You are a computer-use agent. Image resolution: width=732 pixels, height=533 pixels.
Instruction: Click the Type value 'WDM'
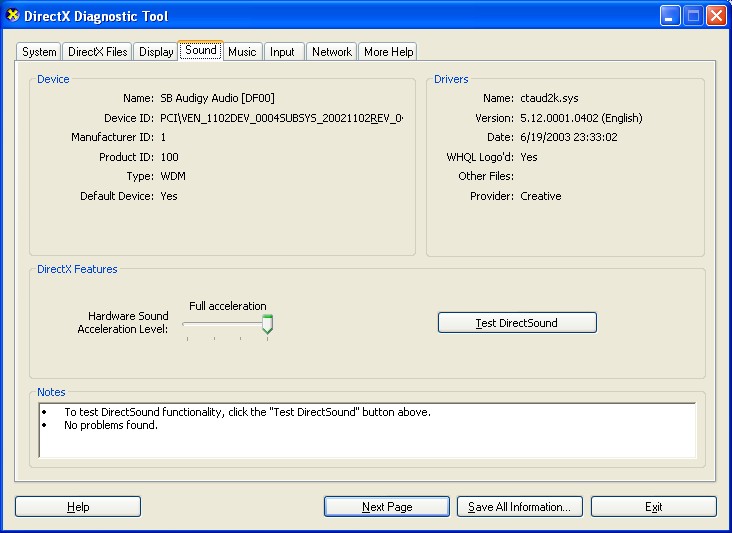[x=173, y=176]
